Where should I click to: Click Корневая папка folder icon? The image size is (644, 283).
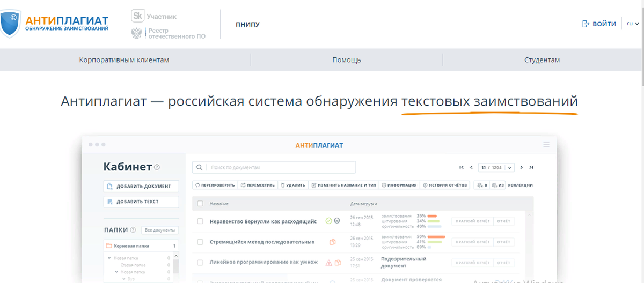[x=109, y=246]
